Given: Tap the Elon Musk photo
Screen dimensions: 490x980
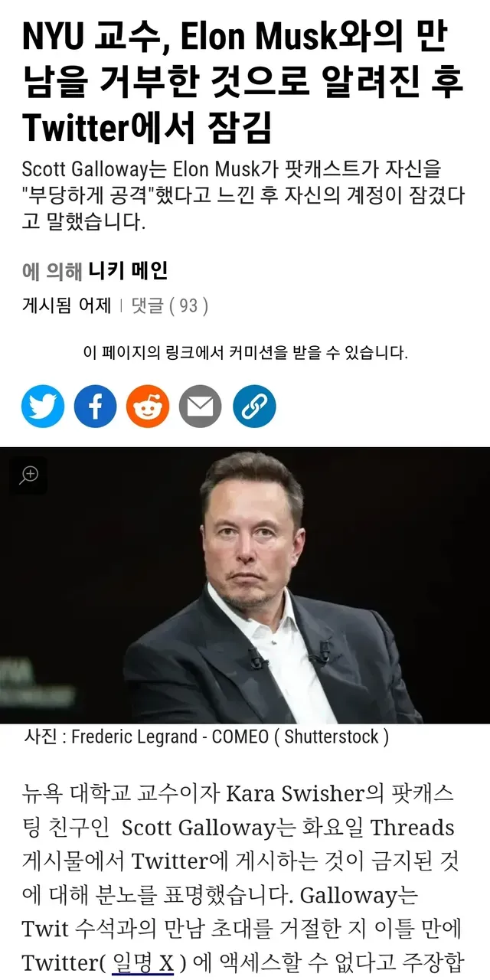Looking at the screenshot, I should tap(245, 586).
